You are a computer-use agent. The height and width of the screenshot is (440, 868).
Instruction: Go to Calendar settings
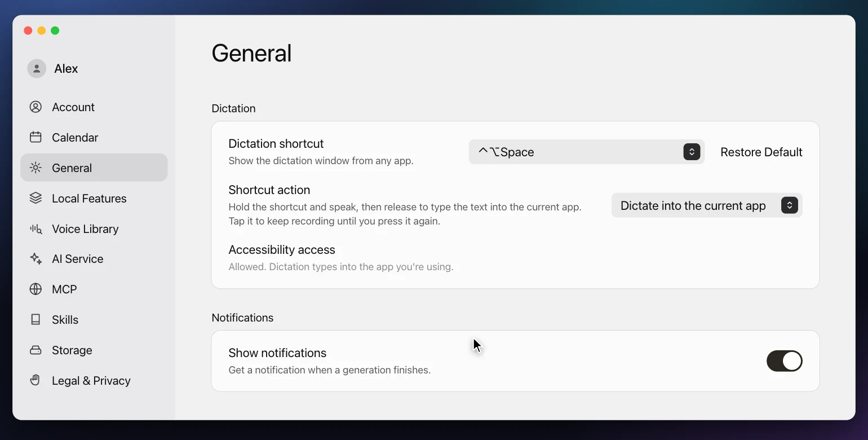pyautogui.click(x=94, y=138)
